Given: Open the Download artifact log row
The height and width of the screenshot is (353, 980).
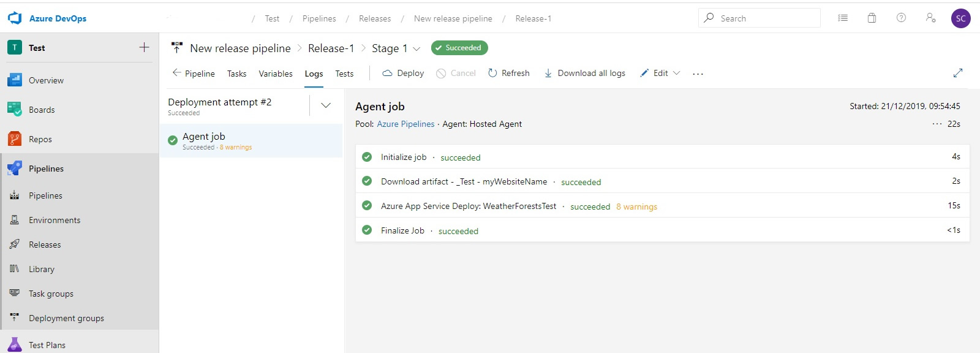Looking at the screenshot, I should 662,181.
